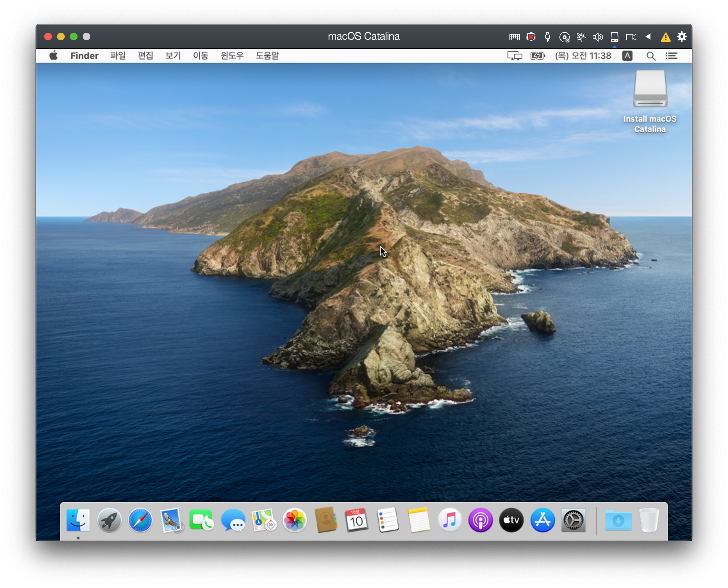
Task: Open Spotlight search magnifier
Action: pyautogui.click(x=650, y=56)
